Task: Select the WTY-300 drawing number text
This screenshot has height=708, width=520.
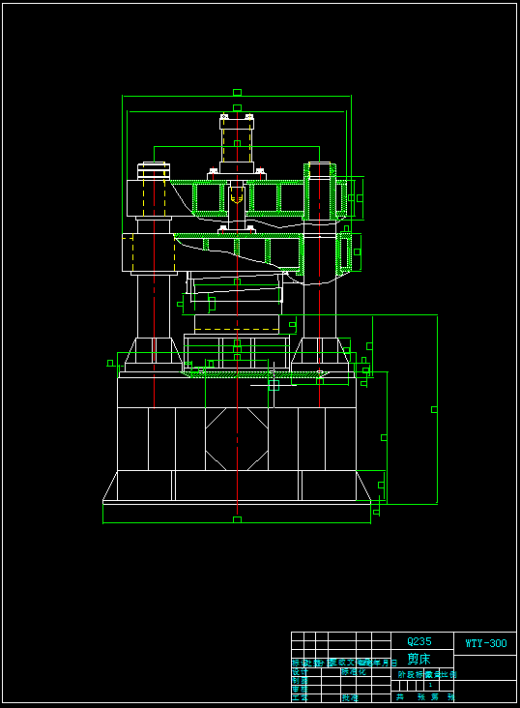Action: [486, 643]
